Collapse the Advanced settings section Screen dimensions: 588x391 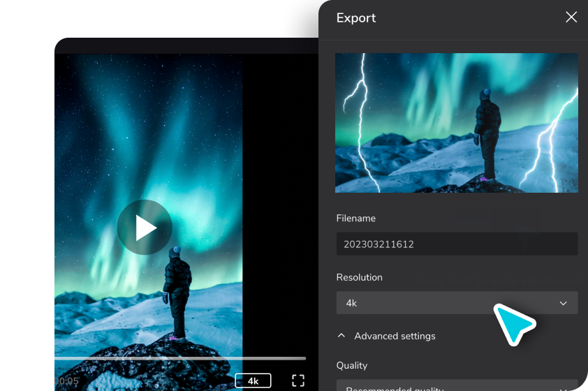394,336
